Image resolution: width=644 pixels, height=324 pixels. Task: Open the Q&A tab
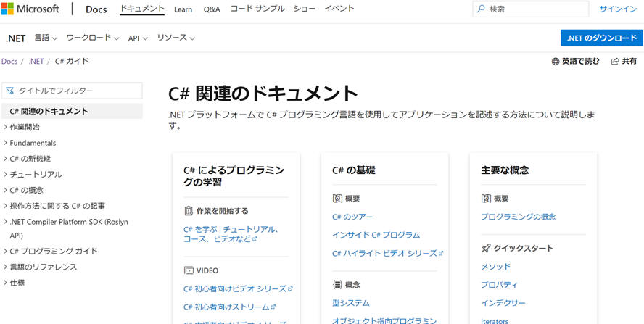click(x=212, y=9)
